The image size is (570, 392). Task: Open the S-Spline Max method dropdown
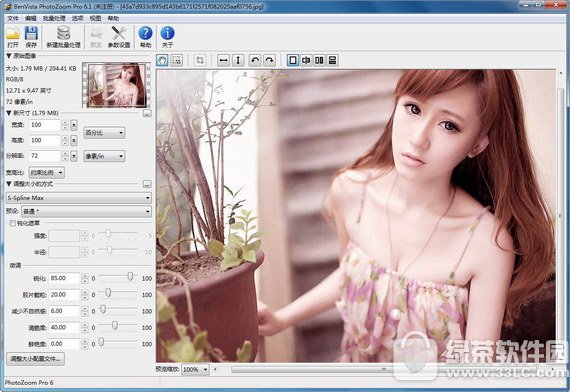[x=79, y=198]
